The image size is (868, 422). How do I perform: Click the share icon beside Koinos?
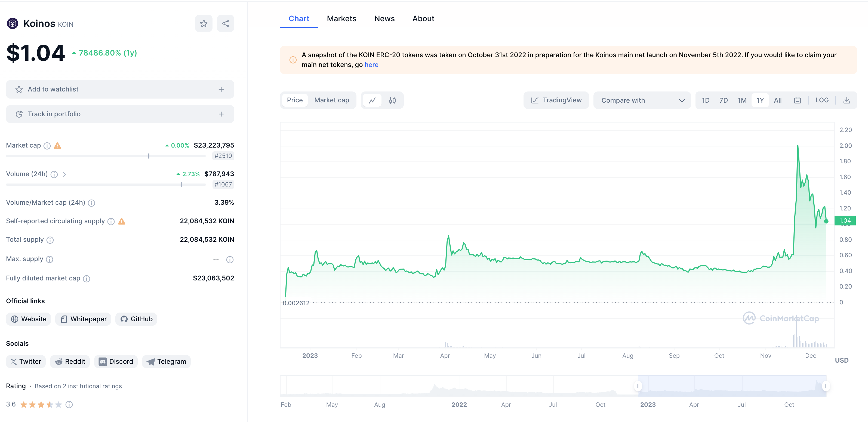[x=225, y=24]
